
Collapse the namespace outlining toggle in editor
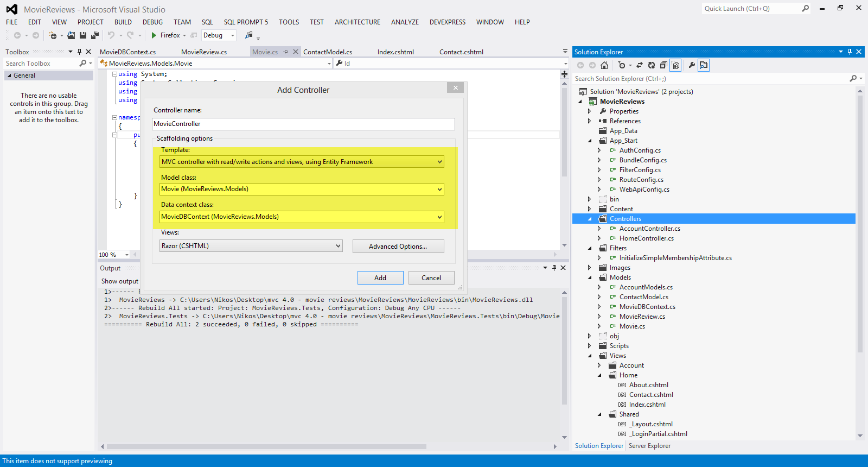114,117
